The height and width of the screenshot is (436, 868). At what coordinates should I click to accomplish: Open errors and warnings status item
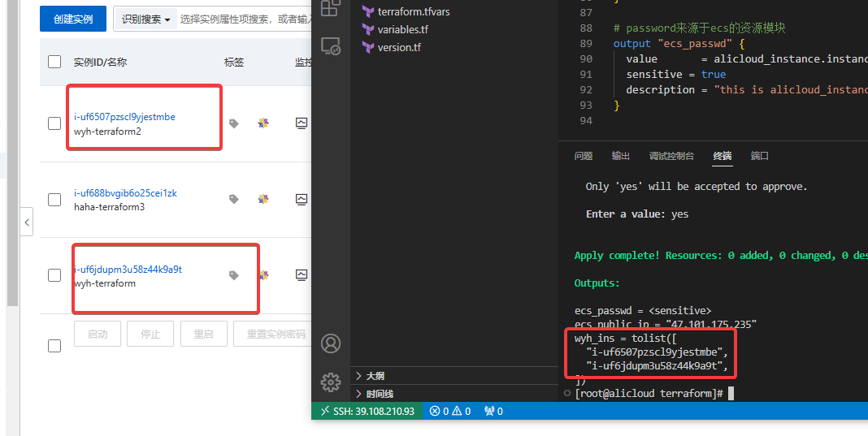pyautogui.click(x=450, y=411)
